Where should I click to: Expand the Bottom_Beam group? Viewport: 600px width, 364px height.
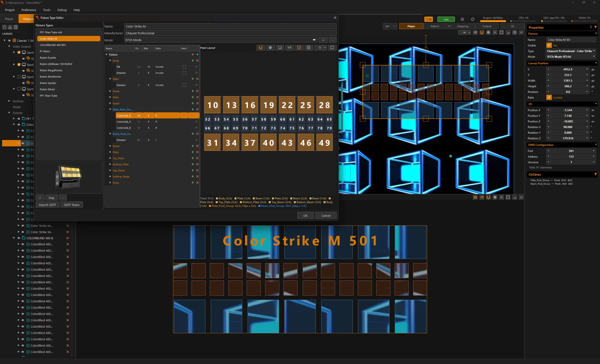[110, 176]
